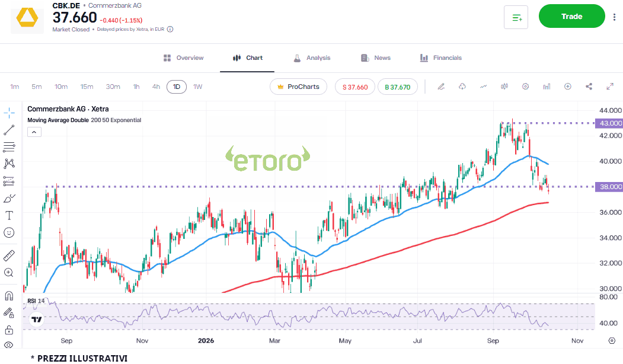623x364 pixels.
Task: Hide all drawings with eye icon
Action: [9, 345]
